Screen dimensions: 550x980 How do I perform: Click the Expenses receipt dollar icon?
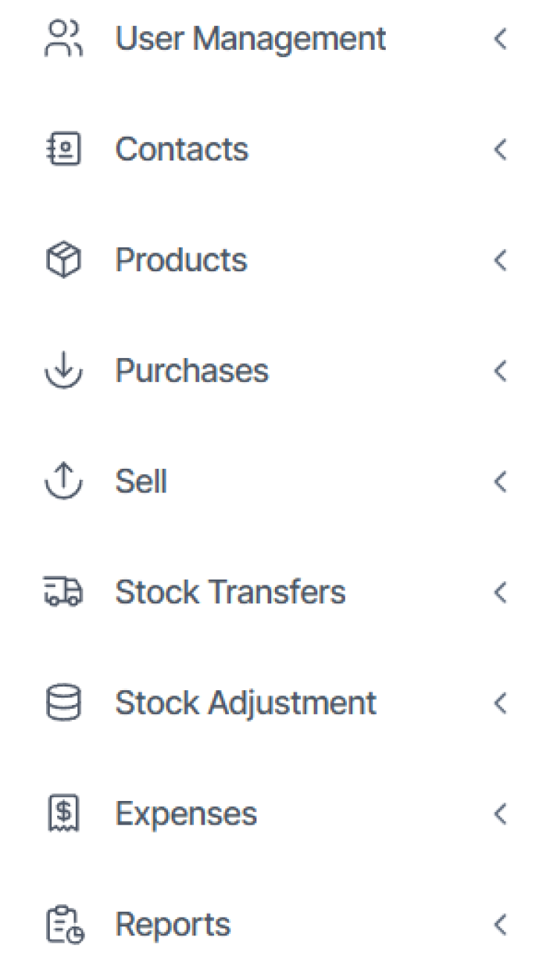coord(64,814)
